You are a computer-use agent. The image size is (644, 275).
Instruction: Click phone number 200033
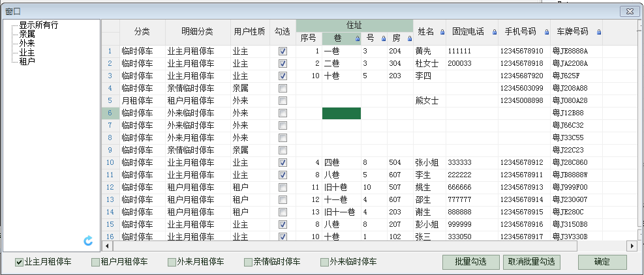click(459, 64)
